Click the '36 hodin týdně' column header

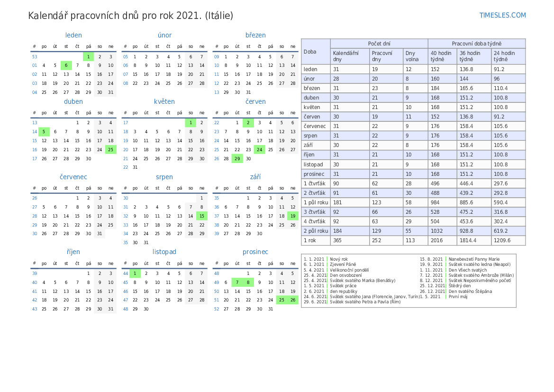pyautogui.click(x=474, y=56)
